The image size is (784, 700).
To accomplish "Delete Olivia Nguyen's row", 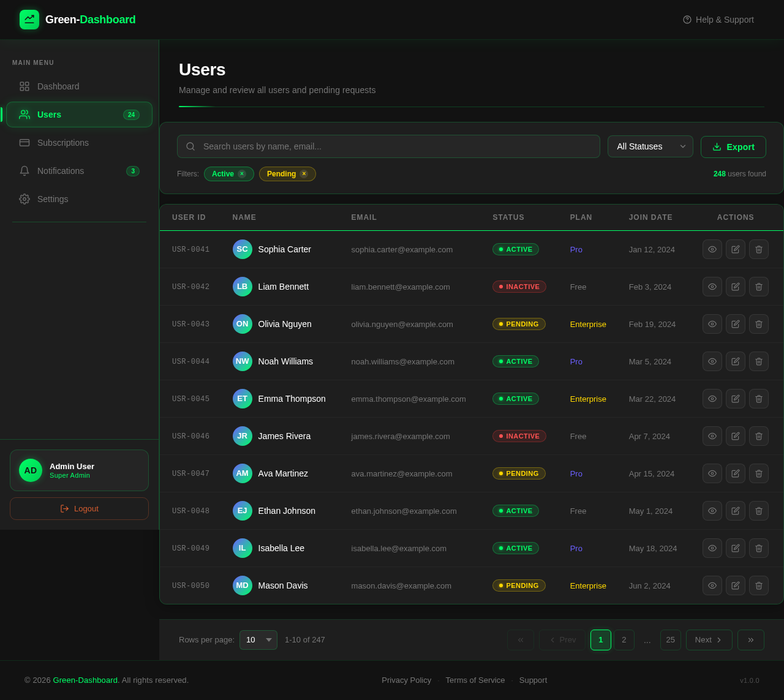I will [759, 324].
